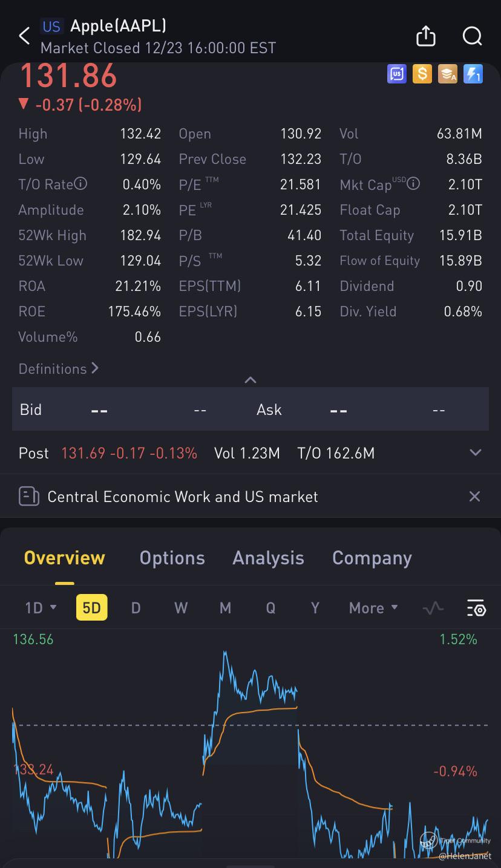
Task: Open the Company tab
Action: (x=372, y=558)
